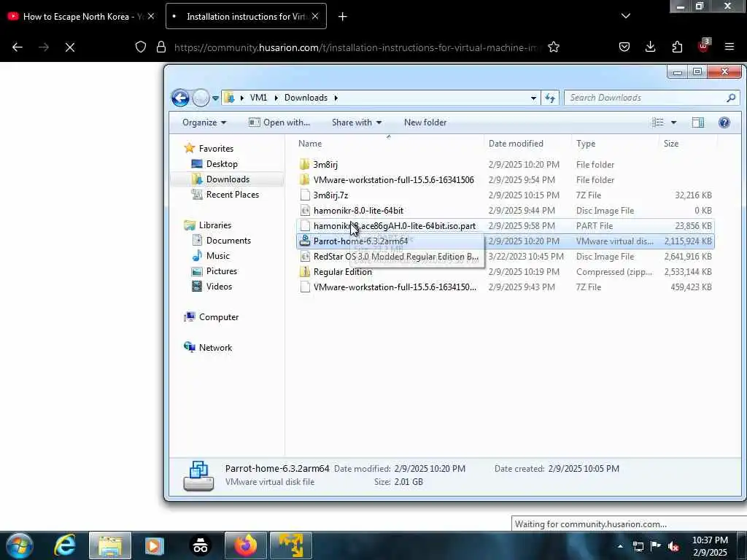Click Explorer back navigation button

[181, 98]
